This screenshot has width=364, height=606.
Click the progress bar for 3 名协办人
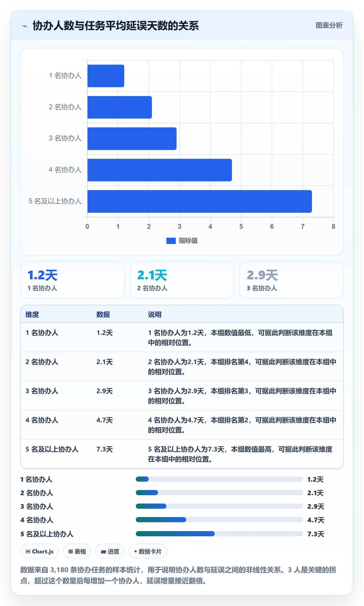tap(219, 506)
